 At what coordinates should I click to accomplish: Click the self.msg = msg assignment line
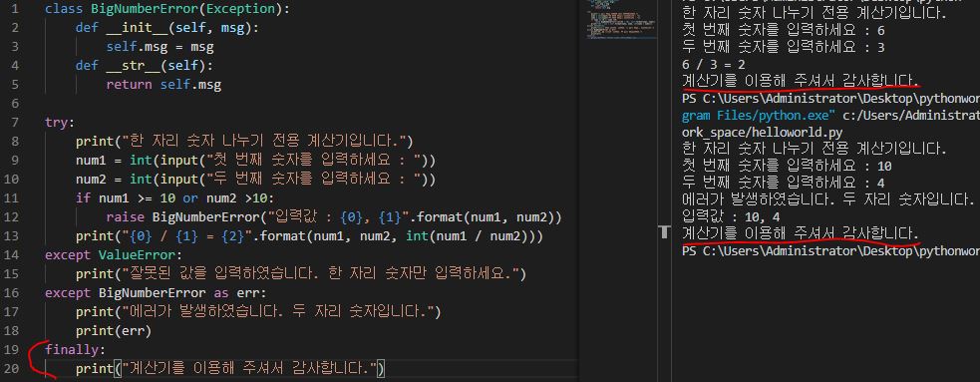click(x=160, y=47)
